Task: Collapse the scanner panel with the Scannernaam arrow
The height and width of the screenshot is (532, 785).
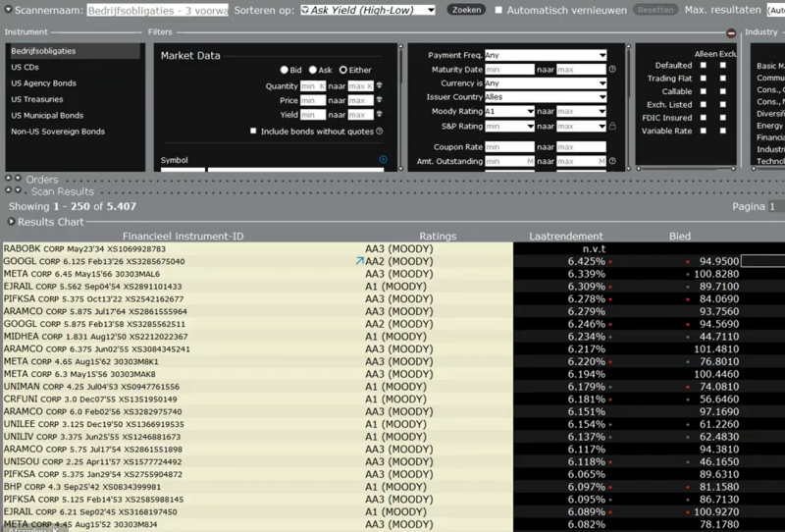Action: (x=8, y=10)
